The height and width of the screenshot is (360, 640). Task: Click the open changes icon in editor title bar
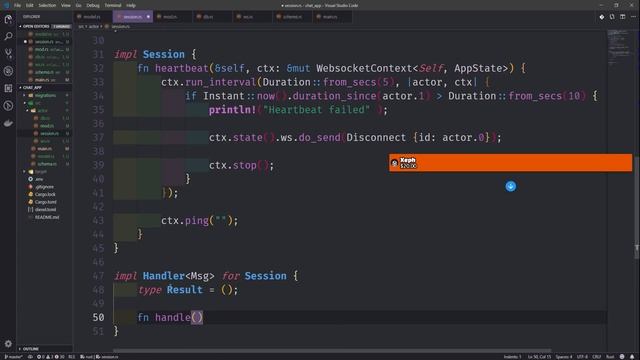612,17
